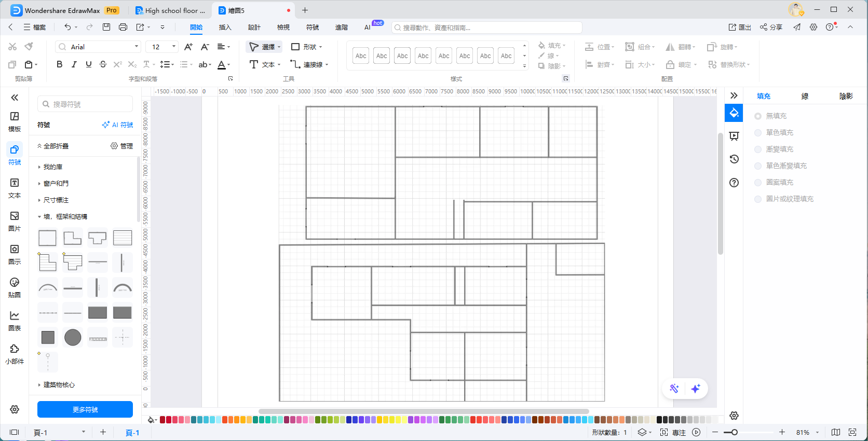Click the AI 符號 link
Viewport: 868px width, 441px height.
(x=117, y=125)
